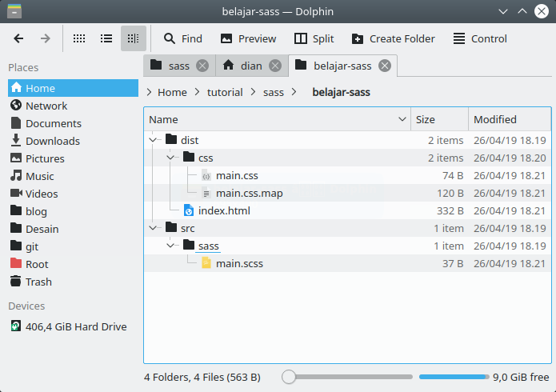Open Trash in Places sidebar
This screenshot has height=392, width=556.
tap(38, 282)
